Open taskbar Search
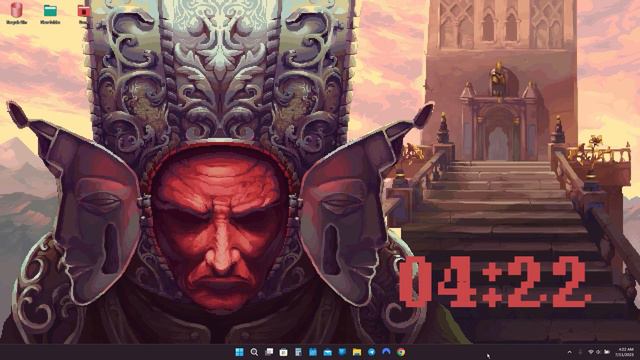This screenshot has width=640, height=360. point(254,352)
